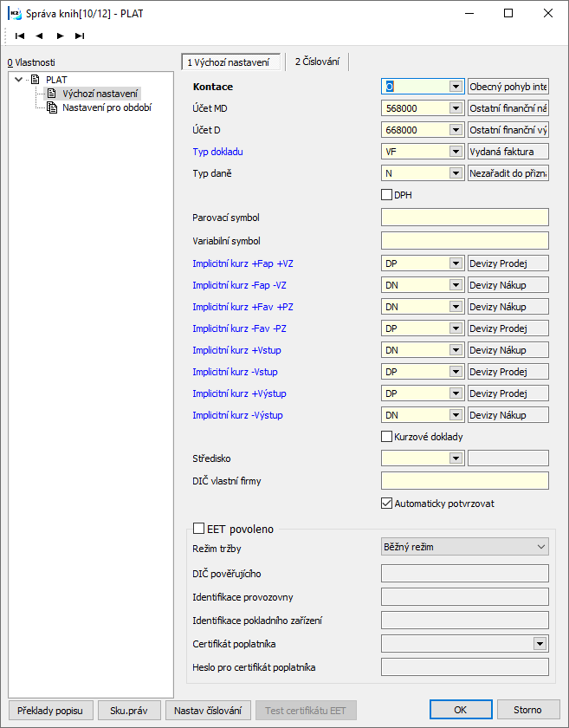Expand Implicitní kurz -Fap -VZ dropdown
Image resolution: width=569 pixels, height=728 pixels.
(x=456, y=285)
